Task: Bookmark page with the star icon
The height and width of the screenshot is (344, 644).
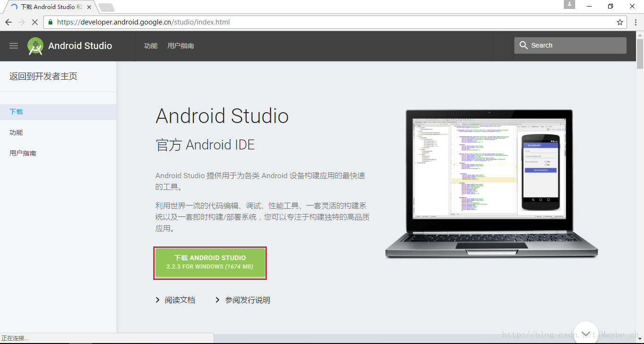Action: [620, 22]
